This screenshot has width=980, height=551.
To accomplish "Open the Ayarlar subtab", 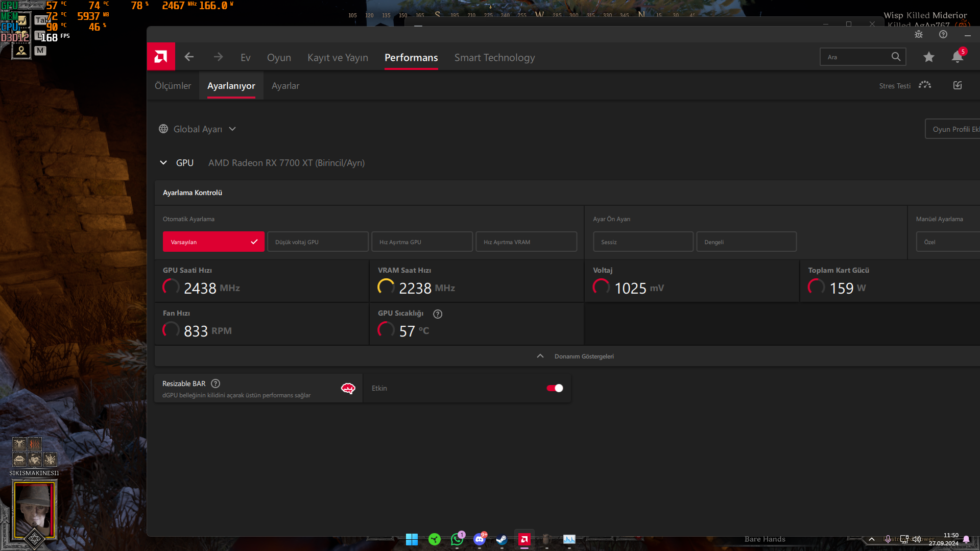I will tap(285, 86).
